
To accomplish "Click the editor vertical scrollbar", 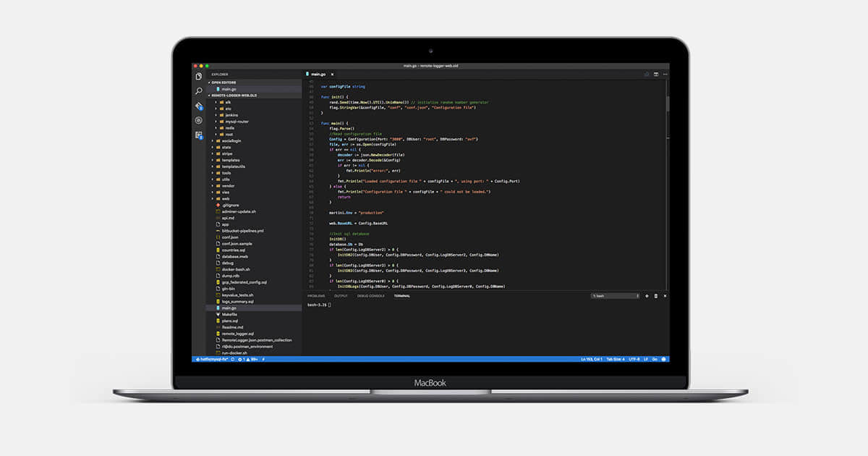I will pos(667,105).
